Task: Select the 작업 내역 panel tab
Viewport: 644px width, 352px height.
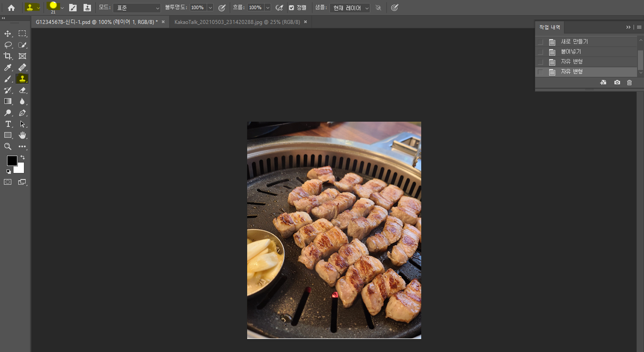Action: pyautogui.click(x=550, y=27)
